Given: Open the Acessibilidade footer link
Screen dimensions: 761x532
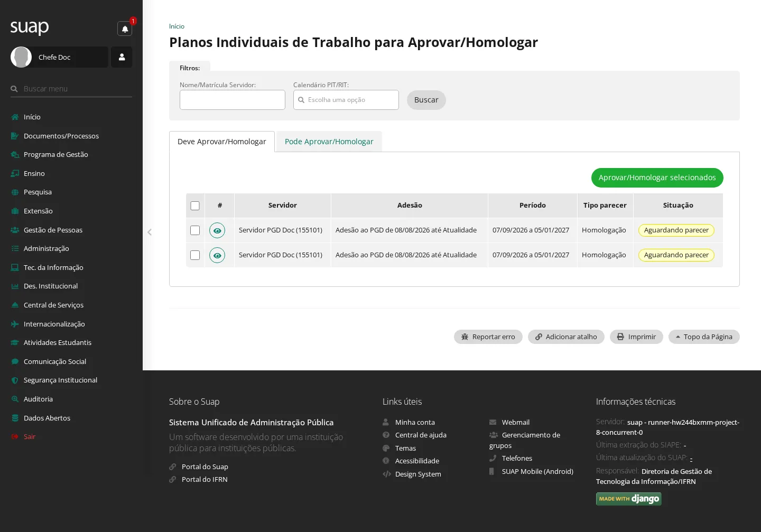Looking at the screenshot, I should tap(417, 461).
